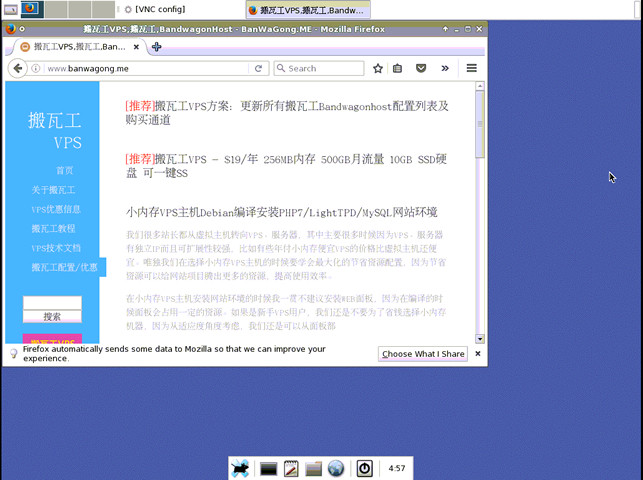Save page to Pocket icon

click(x=421, y=68)
